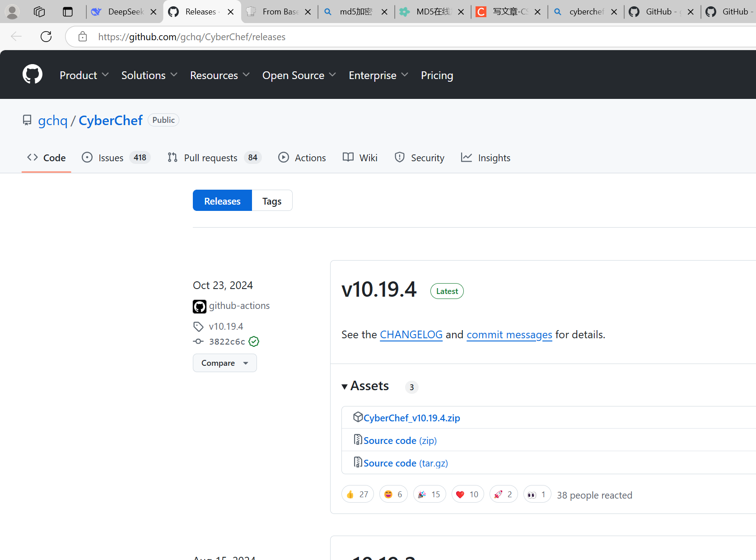
Task: Click the laugh reaction with 6
Action: 393,494
